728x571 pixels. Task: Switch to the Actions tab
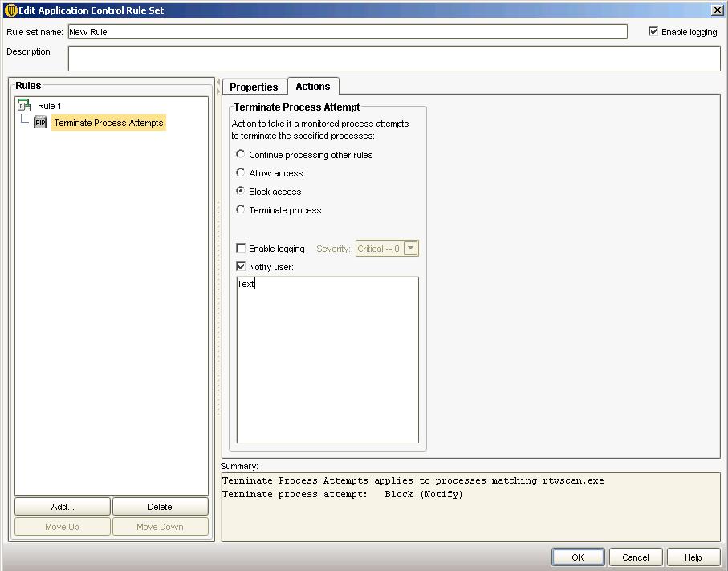click(313, 87)
